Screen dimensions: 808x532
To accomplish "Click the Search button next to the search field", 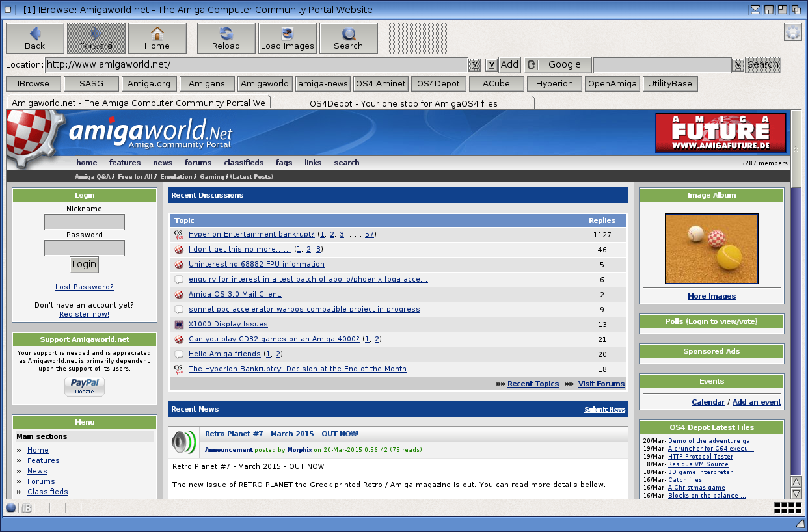I will pos(762,65).
